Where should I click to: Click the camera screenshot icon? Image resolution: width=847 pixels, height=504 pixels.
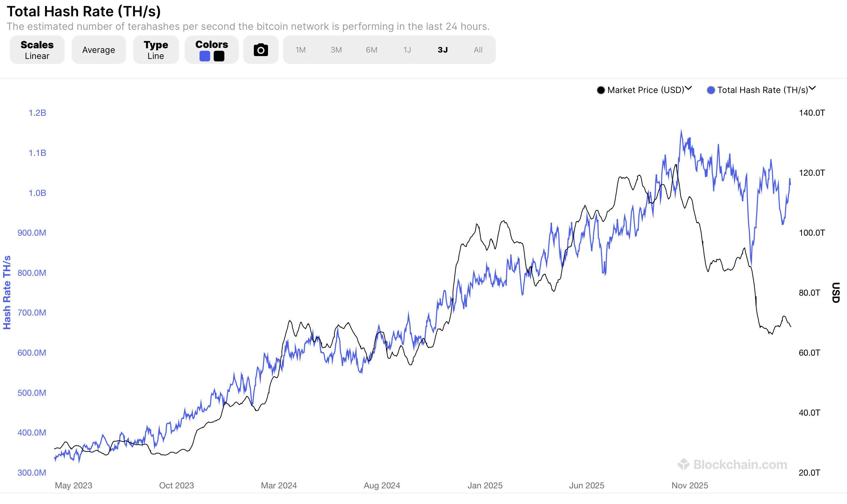tap(261, 50)
